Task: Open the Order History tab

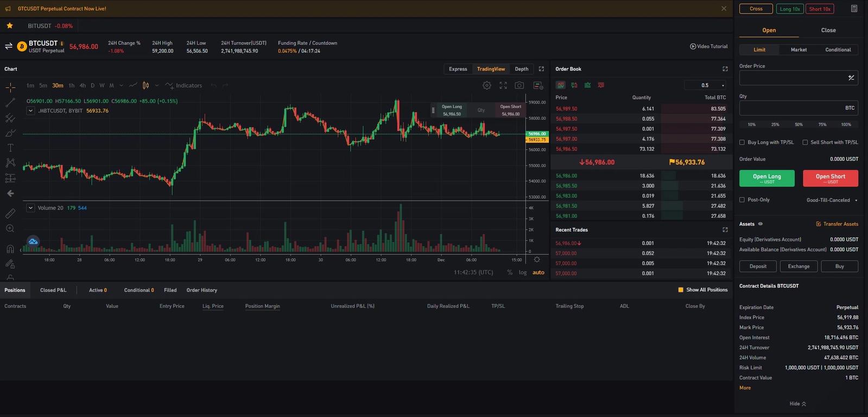Action: point(202,290)
